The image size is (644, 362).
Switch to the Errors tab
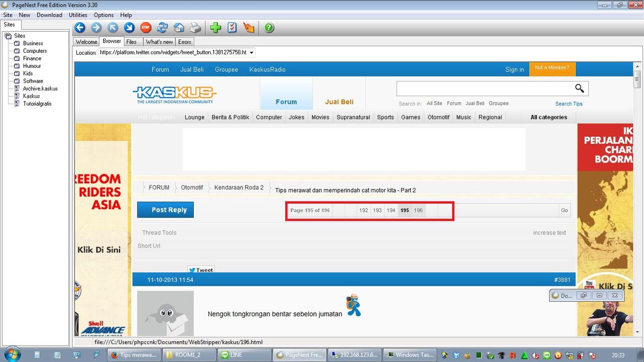[185, 42]
